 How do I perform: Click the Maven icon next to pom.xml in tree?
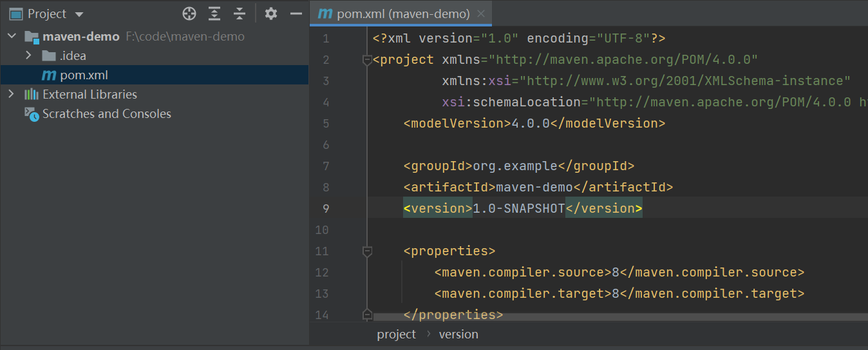(49, 75)
